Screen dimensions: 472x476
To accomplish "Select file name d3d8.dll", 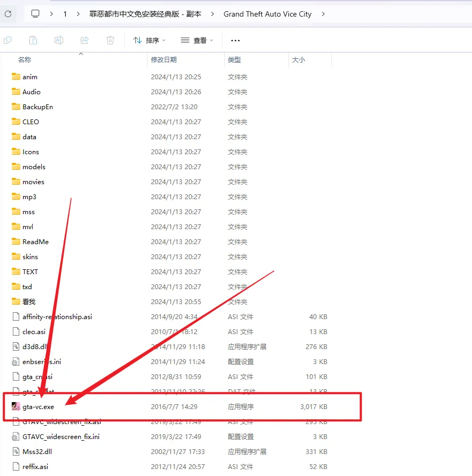I will pyautogui.click(x=35, y=346).
